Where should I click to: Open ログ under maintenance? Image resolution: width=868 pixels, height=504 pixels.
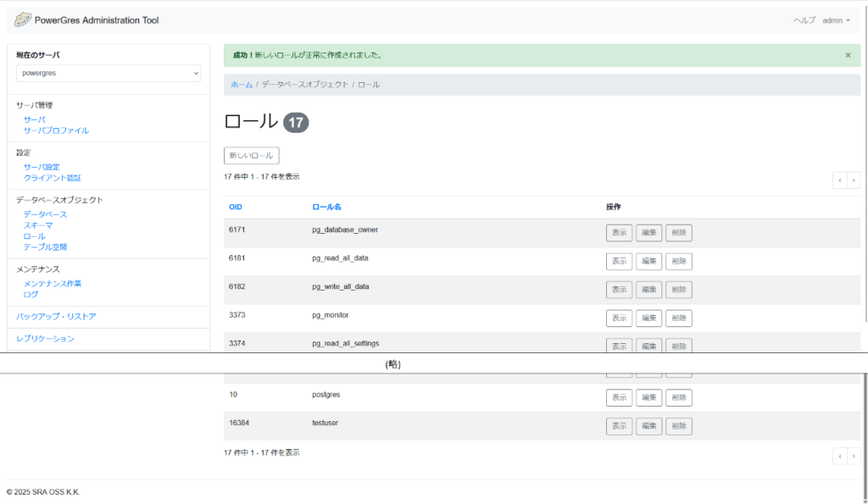tap(31, 295)
